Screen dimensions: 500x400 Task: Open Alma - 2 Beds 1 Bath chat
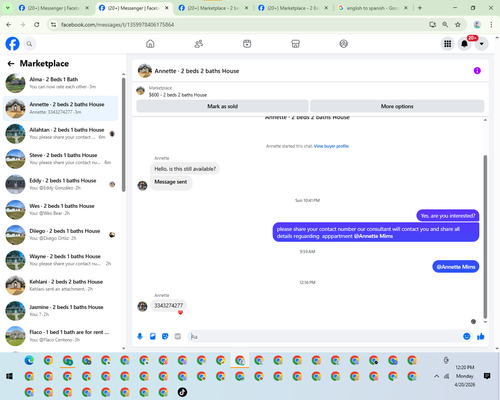pyautogui.click(x=60, y=83)
